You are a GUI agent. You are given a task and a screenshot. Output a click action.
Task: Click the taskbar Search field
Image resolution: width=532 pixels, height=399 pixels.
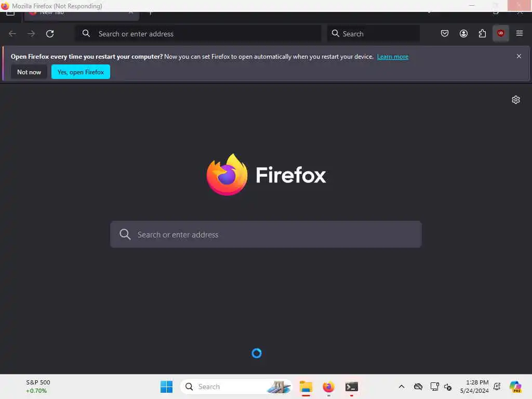[236, 387]
